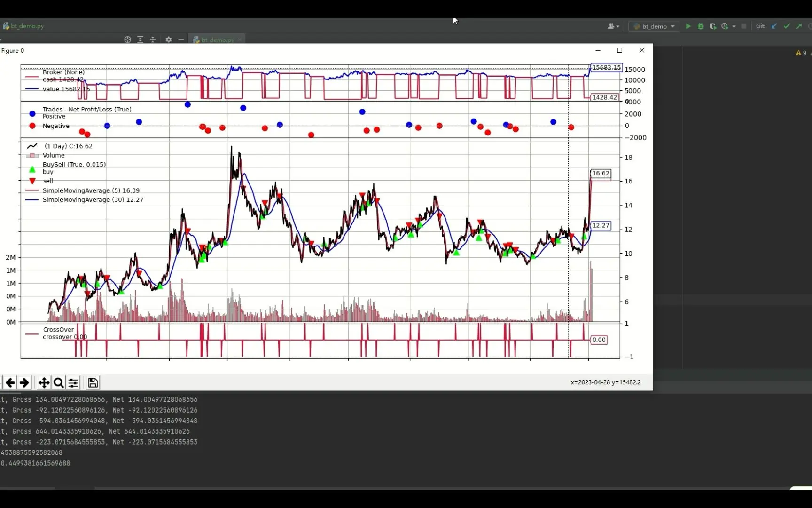Open the warnings indicator showing 9
Screen dimensions: 812x508
coord(801,53)
